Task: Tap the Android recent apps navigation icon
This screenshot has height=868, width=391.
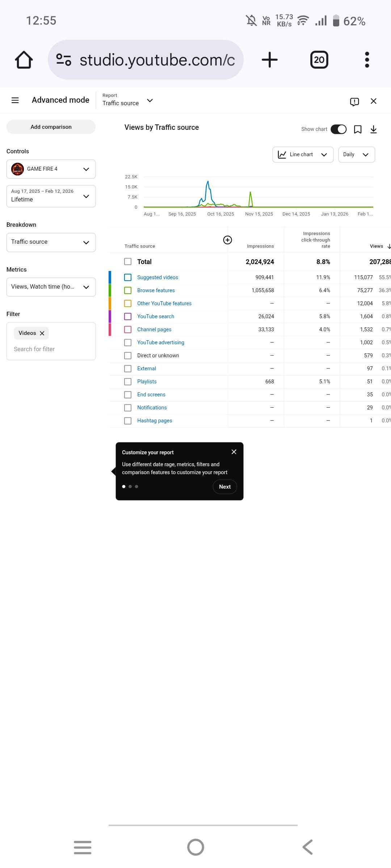Action: [83, 847]
